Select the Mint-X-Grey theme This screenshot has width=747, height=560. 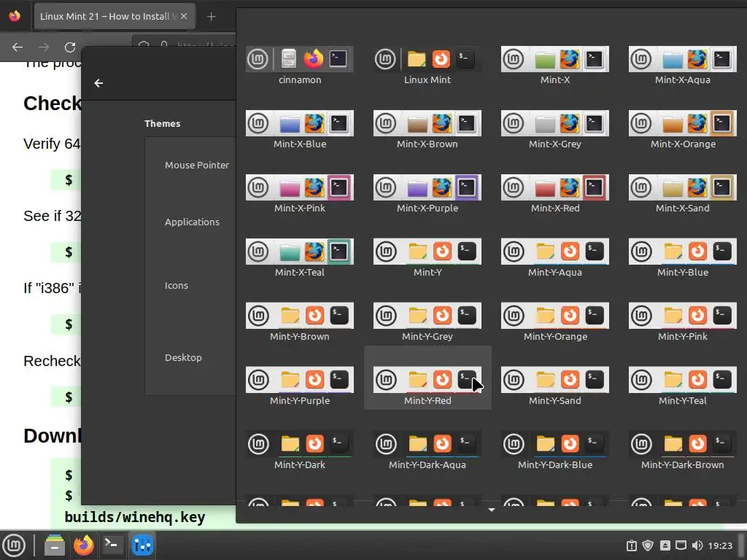555,123
